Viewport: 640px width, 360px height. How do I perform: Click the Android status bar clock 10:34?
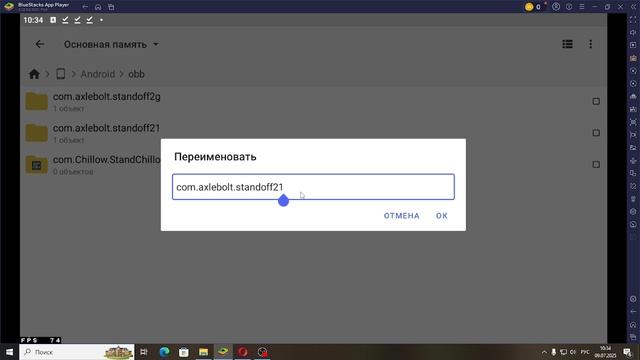pyautogui.click(x=33, y=20)
